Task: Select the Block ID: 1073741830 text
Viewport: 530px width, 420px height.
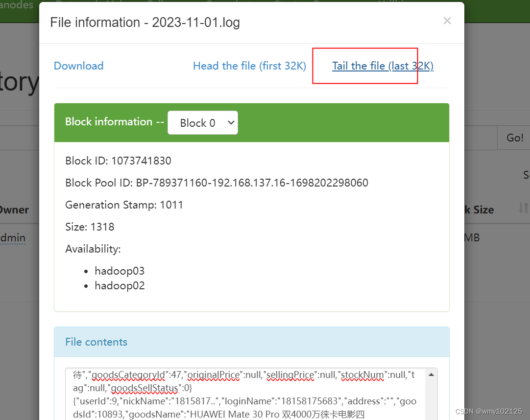Action: click(x=119, y=161)
